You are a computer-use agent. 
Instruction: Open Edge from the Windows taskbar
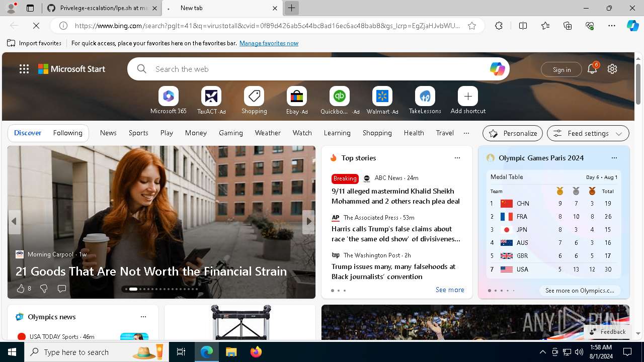207,352
